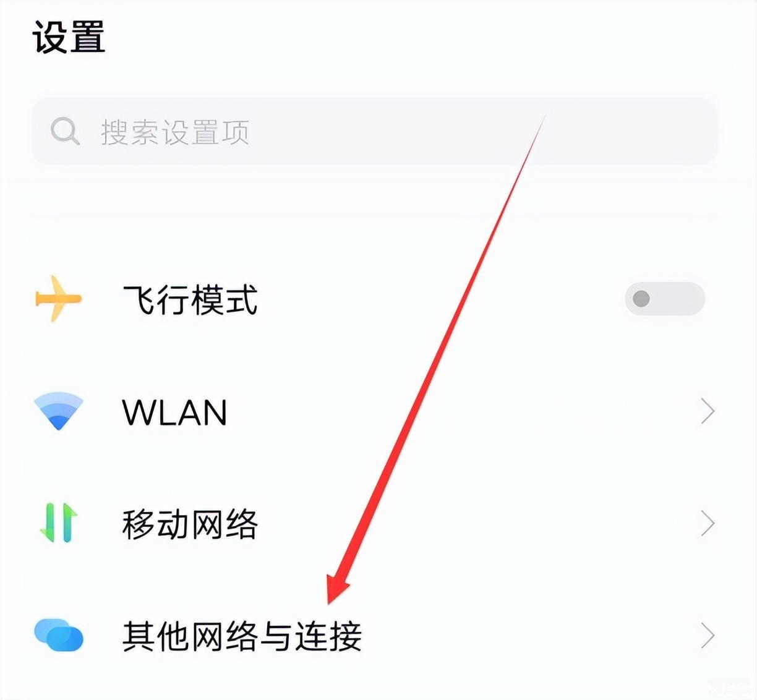Expand 移动网络 using the right chevron
The height and width of the screenshot is (700, 757).
click(x=708, y=523)
